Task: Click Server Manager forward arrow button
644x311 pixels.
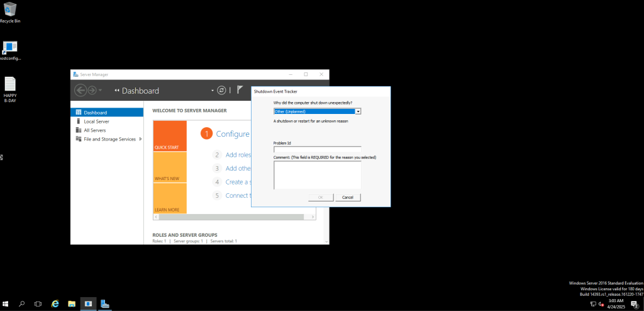Action: click(92, 91)
